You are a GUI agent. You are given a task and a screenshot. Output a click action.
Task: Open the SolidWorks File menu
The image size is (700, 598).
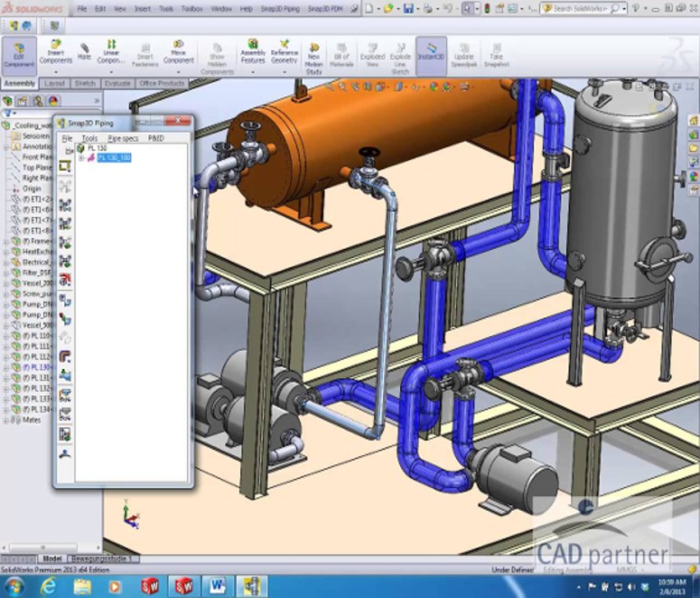coord(81,8)
